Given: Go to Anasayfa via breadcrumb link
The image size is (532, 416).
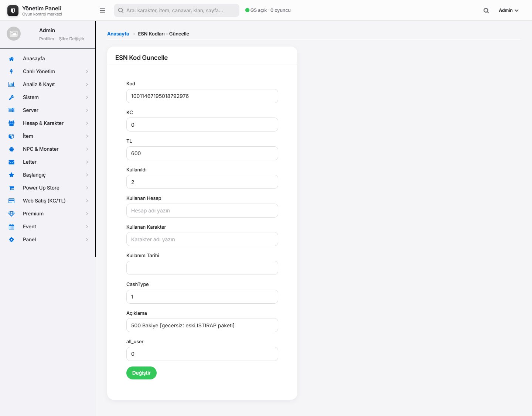Looking at the screenshot, I should point(118,34).
